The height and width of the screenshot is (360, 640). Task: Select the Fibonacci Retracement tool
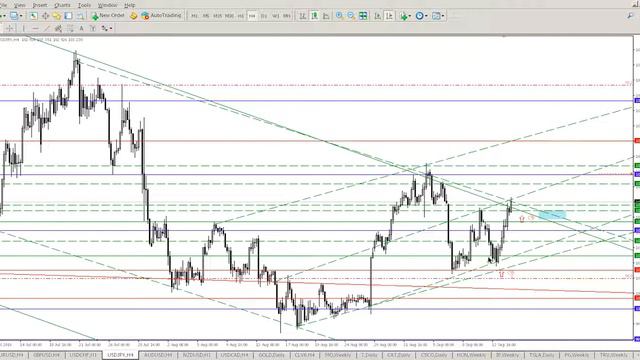[70, 28]
